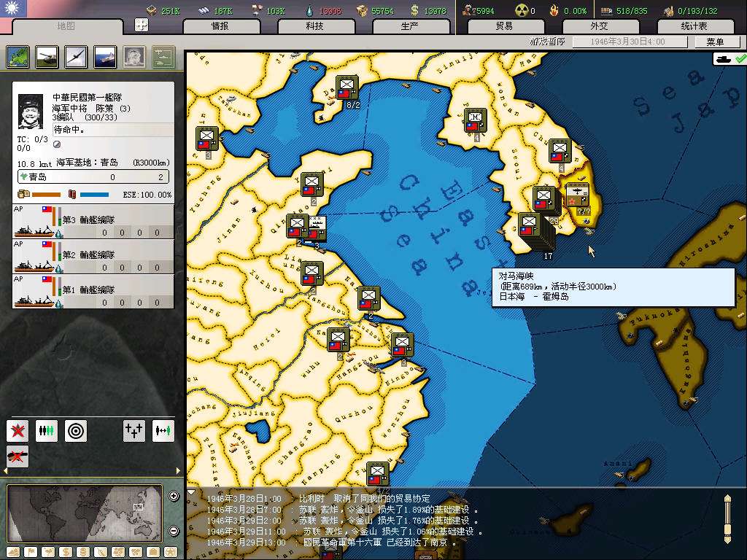Select the air units plane icon

(x=76, y=57)
